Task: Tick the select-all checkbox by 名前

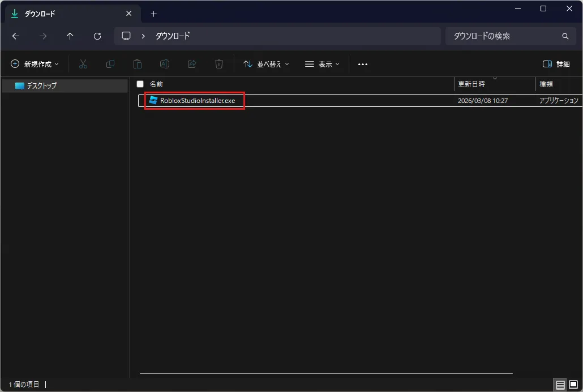Action: pos(140,84)
